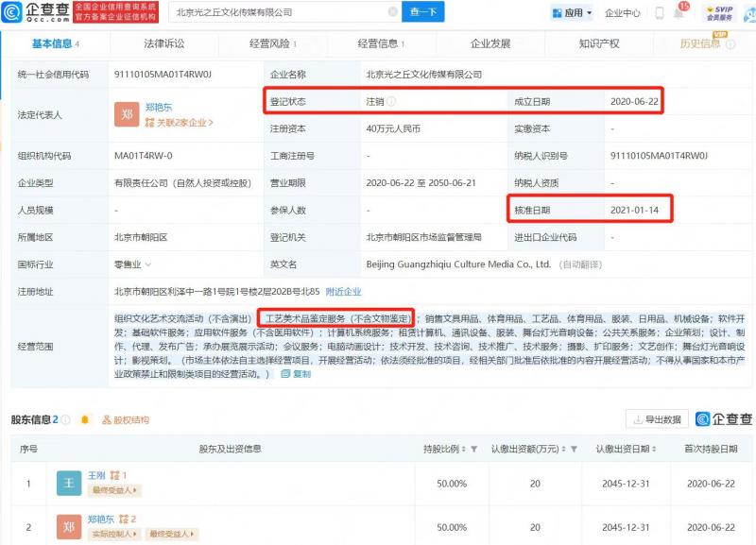The height and width of the screenshot is (545, 756).
Task: Click the 查一下 search button
Action: click(422, 12)
